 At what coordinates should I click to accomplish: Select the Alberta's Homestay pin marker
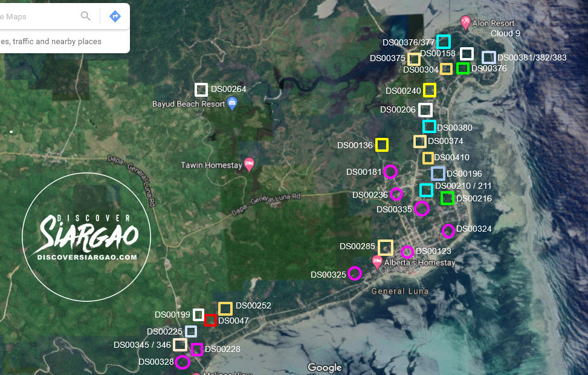click(x=377, y=260)
